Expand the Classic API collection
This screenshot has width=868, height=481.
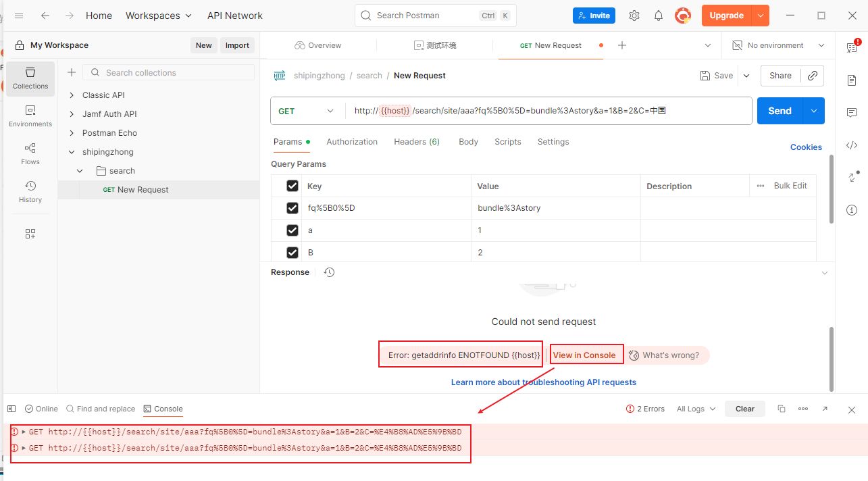click(x=72, y=95)
